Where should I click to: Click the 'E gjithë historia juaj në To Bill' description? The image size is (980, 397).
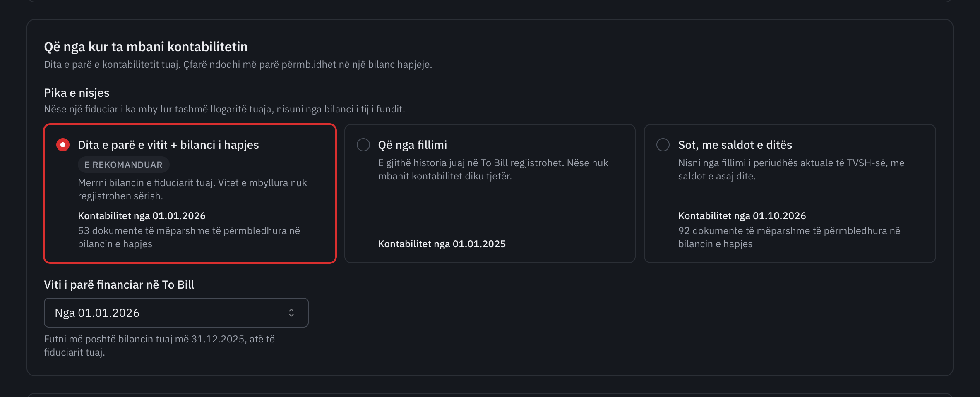click(493, 170)
